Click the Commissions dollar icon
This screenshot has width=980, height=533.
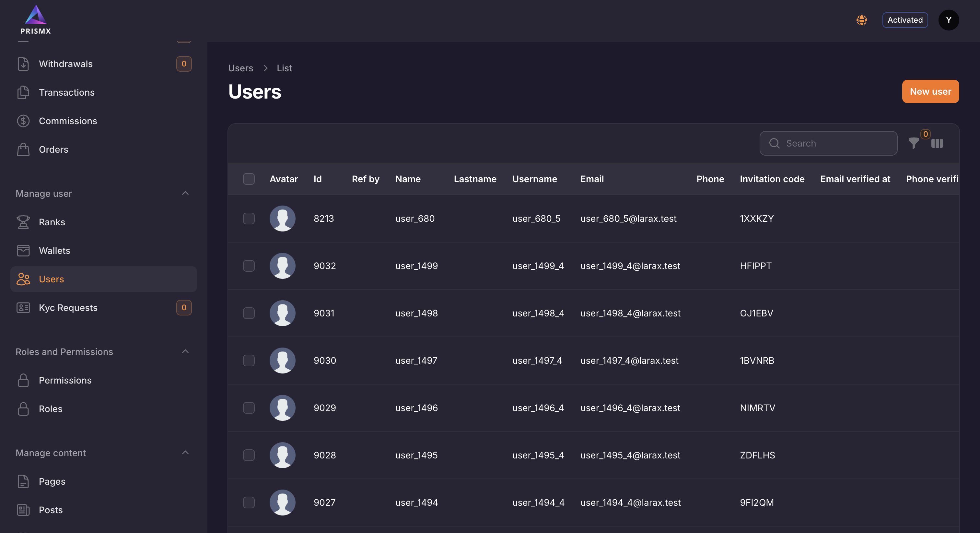pos(23,121)
